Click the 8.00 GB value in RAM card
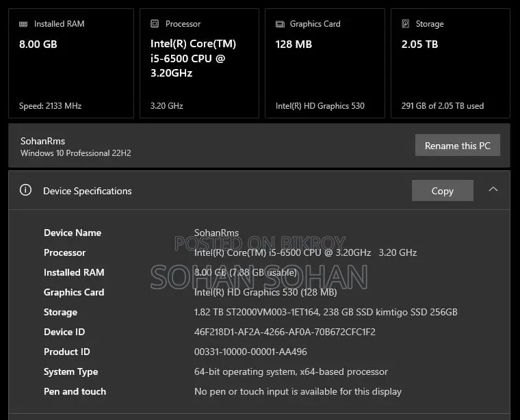This screenshot has width=520, height=420. (38, 44)
